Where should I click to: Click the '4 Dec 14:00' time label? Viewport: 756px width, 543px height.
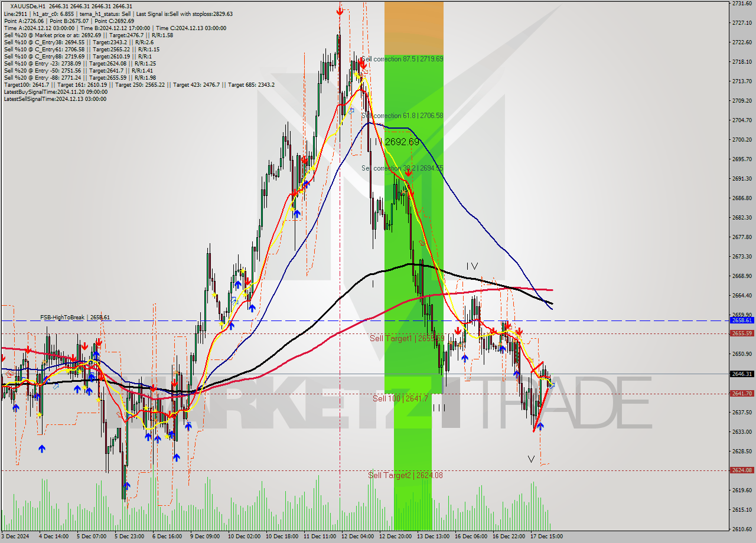coord(53,537)
